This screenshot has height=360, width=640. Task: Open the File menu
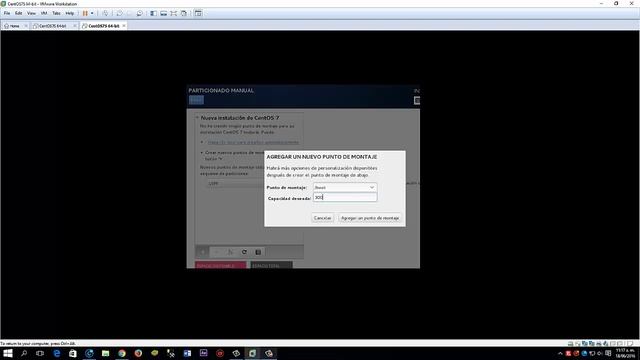pyautogui.click(x=7, y=13)
